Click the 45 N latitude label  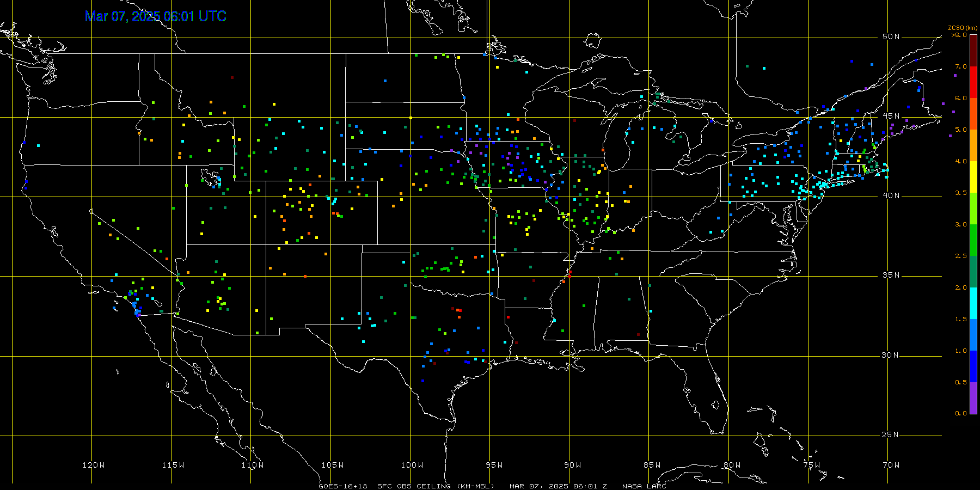891,116
